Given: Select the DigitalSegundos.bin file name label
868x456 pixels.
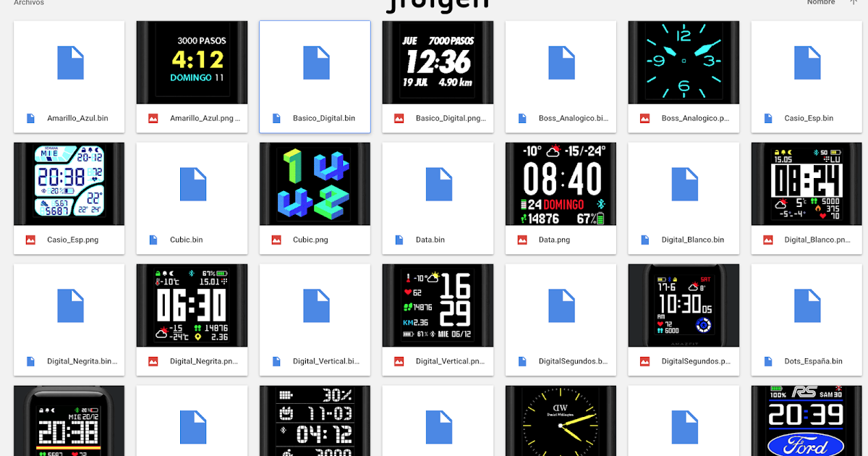Looking at the screenshot, I should tap(574, 361).
